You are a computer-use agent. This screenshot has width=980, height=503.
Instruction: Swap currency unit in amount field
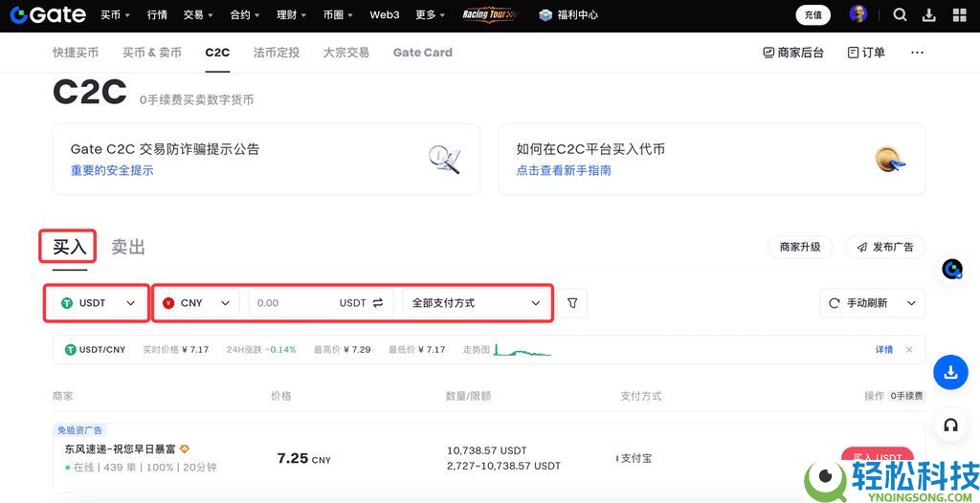378,303
